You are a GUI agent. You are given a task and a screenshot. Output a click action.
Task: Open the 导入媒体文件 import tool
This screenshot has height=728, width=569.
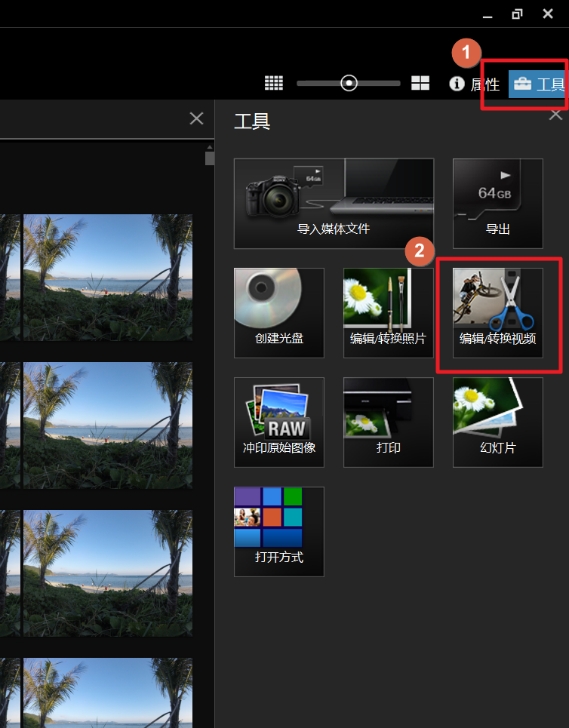tap(334, 204)
